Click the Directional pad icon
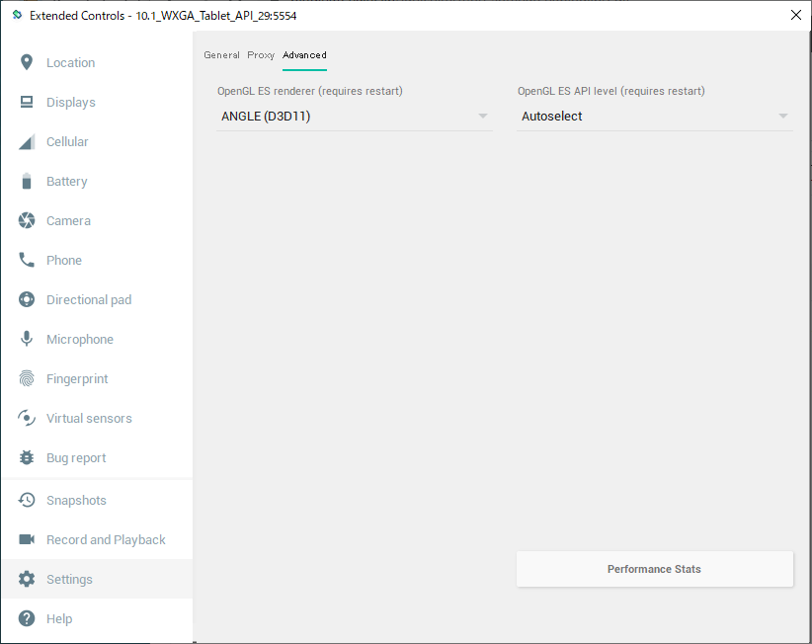Screen dimensions: 812x644 [27, 299]
